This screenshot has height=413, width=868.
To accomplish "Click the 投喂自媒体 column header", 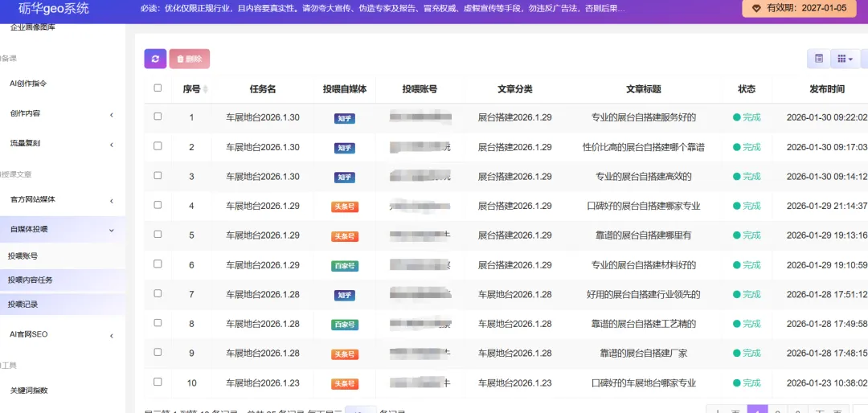I will pos(345,89).
